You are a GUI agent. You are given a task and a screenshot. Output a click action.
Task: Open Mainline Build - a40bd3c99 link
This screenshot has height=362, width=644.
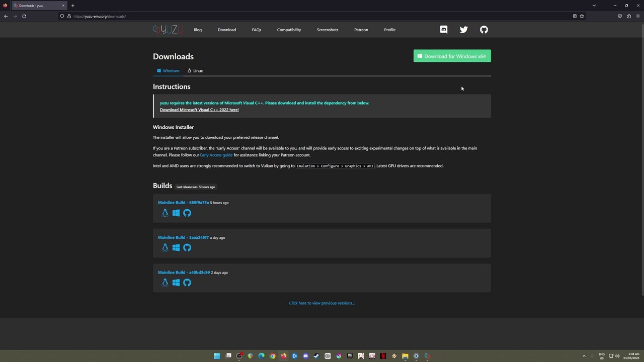pyautogui.click(x=184, y=273)
